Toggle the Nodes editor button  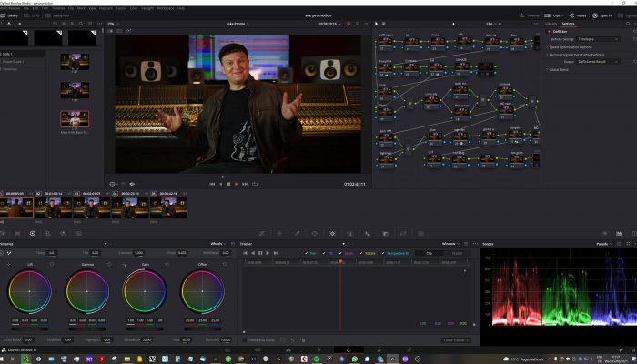pyautogui.click(x=578, y=15)
